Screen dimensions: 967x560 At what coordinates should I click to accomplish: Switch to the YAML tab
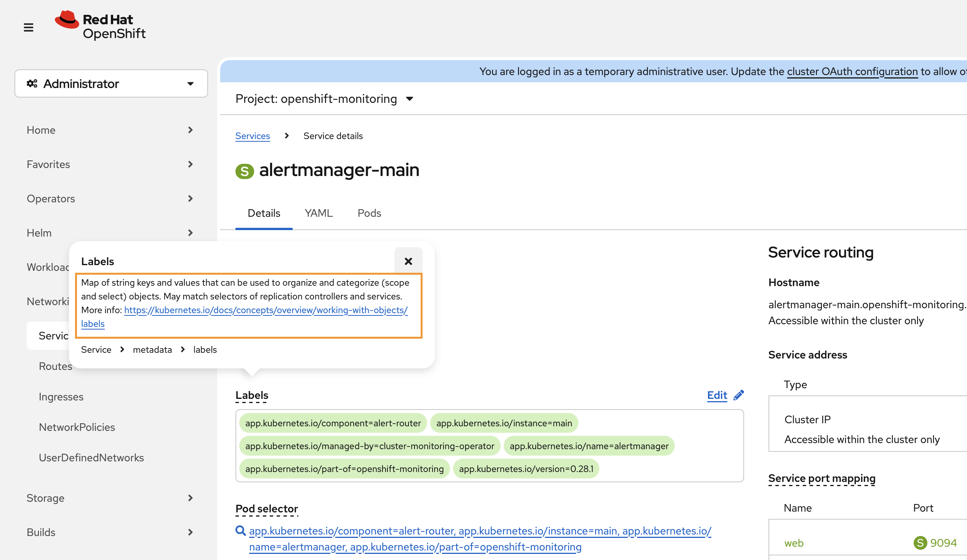coord(319,213)
